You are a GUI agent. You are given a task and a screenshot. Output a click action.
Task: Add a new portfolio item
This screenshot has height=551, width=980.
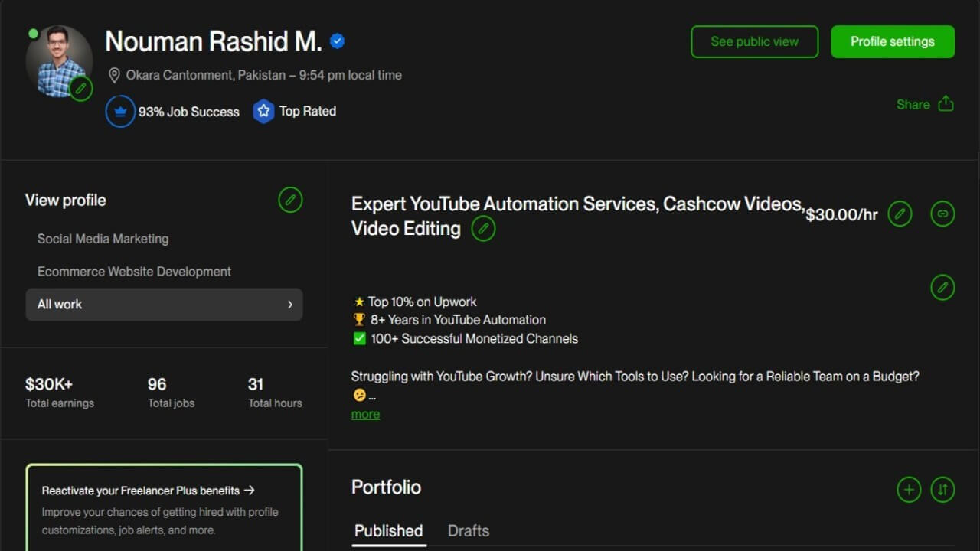tap(909, 489)
